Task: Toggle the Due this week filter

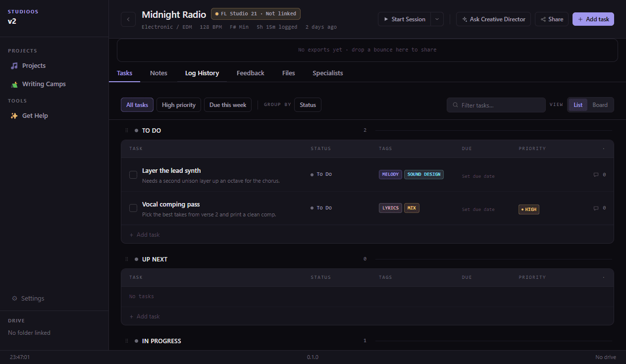Action: [x=228, y=105]
